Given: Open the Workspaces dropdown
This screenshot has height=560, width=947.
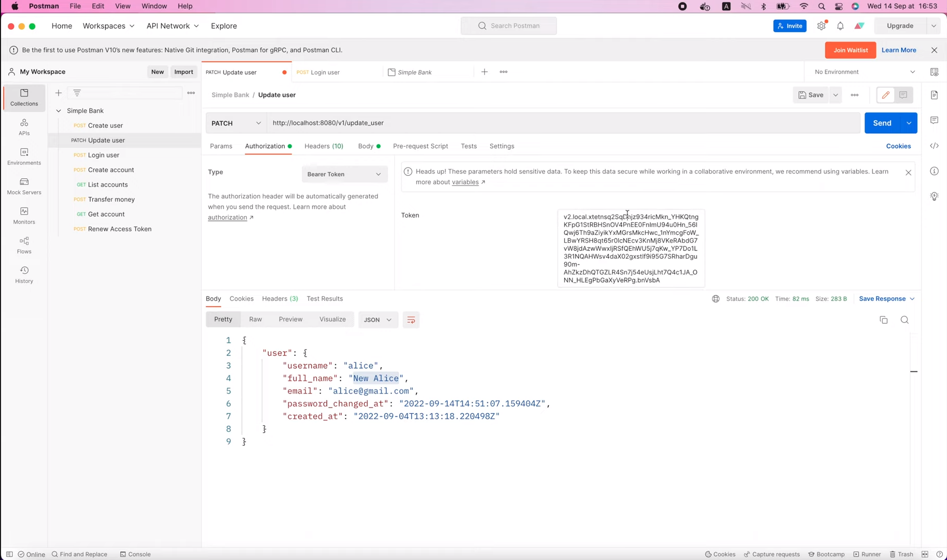Looking at the screenshot, I should [x=108, y=26].
